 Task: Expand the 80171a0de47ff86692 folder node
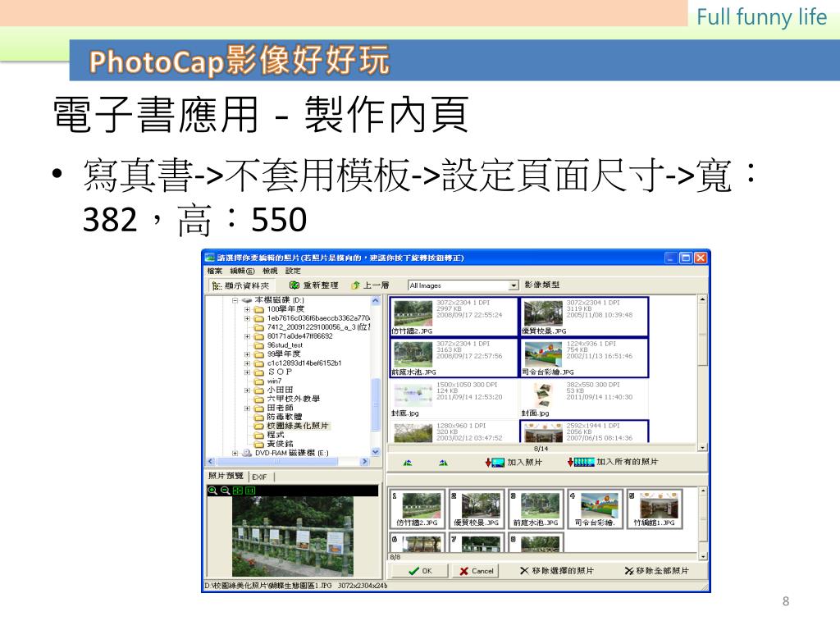247,336
